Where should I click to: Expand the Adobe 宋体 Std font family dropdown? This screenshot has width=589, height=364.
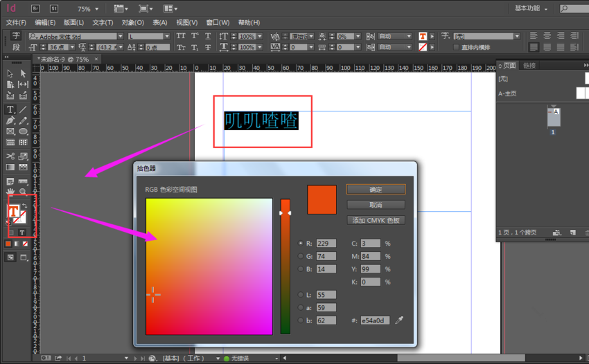[x=120, y=36]
